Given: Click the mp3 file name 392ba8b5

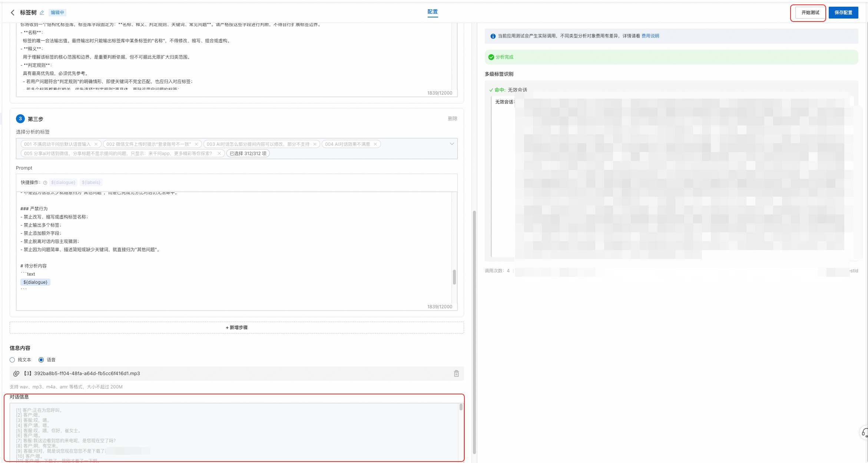Looking at the screenshot, I should coord(82,374).
